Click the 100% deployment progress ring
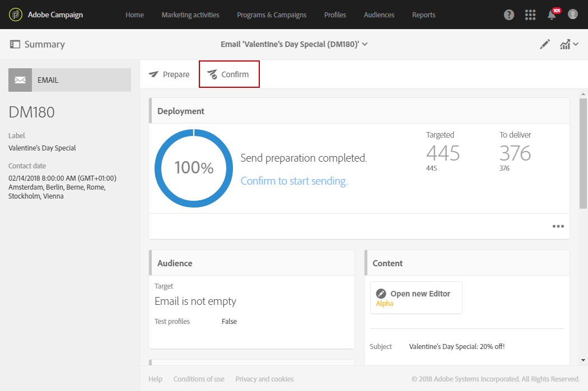Screen dimensions: 588x391 194,168
